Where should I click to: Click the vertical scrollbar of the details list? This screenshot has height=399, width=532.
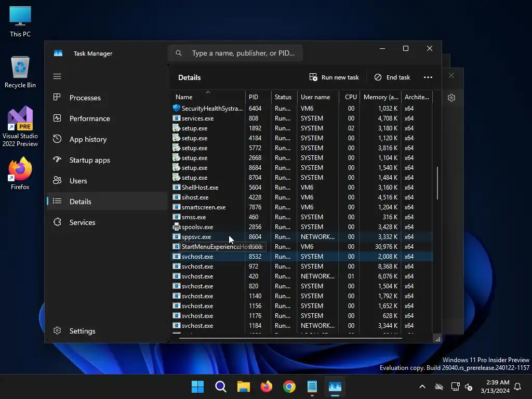(x=437, y=183)
